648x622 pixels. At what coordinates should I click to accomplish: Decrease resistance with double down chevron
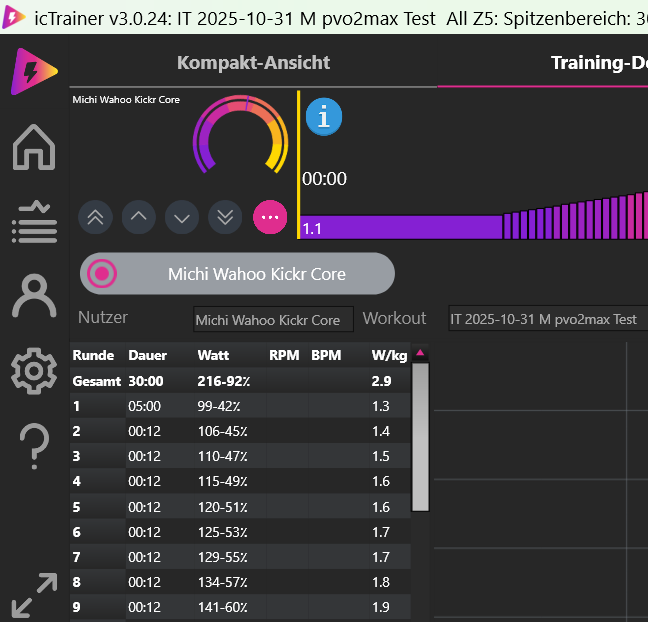point(226,216)
